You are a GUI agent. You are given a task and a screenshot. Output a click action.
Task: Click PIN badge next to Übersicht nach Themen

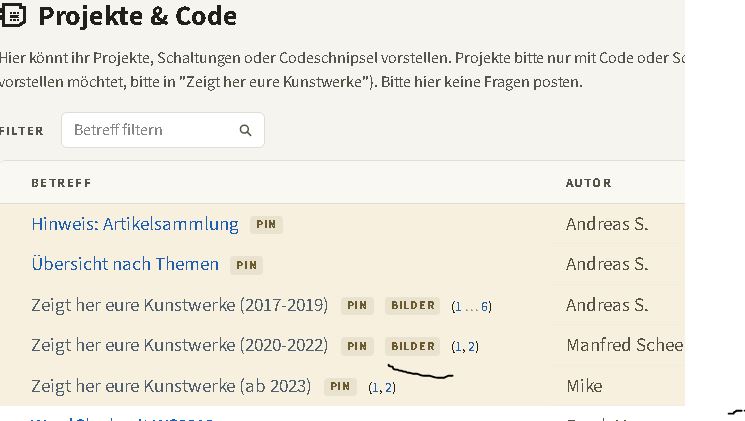pyautogui.click(x=247, y=265)
